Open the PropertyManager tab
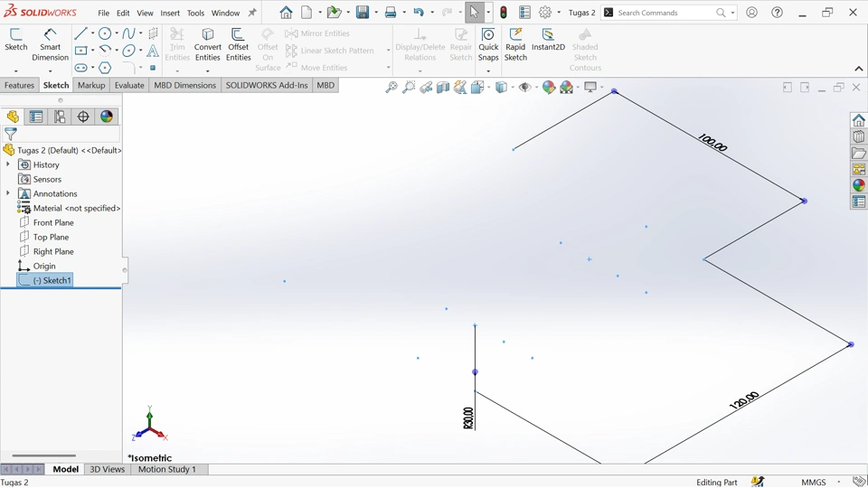The image size is (868, 488). click(36, 117)
